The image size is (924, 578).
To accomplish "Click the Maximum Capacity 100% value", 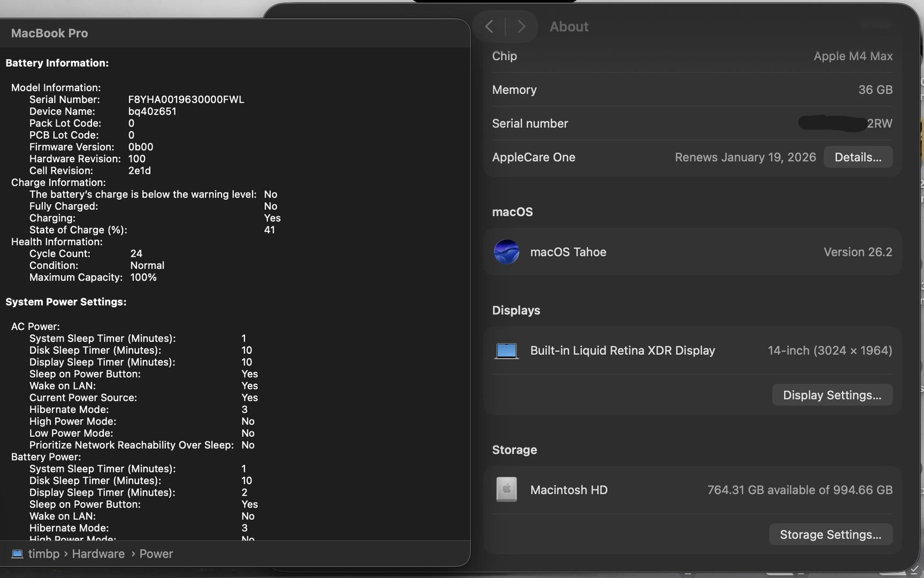I will coord(143,277).
